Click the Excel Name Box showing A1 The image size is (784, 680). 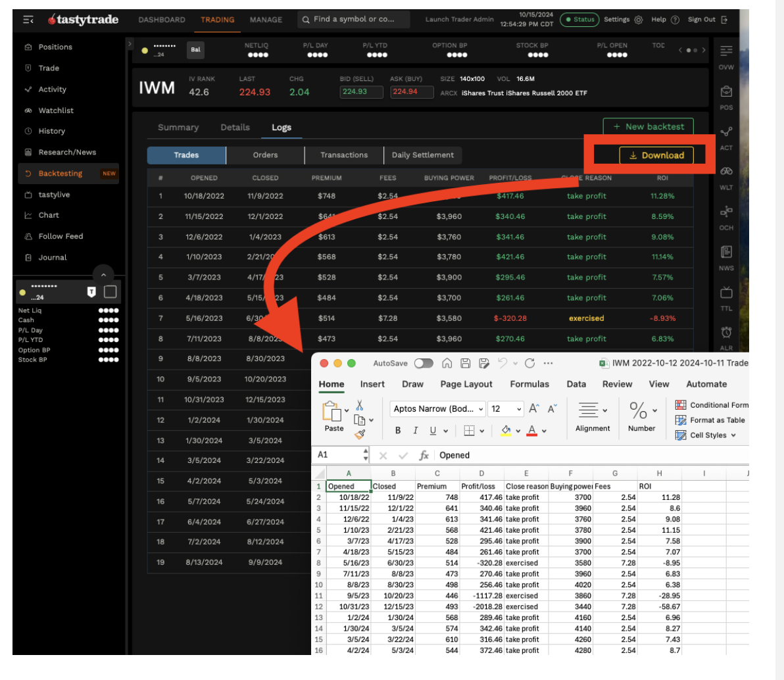pyautogui.click(x=340, y=455)
